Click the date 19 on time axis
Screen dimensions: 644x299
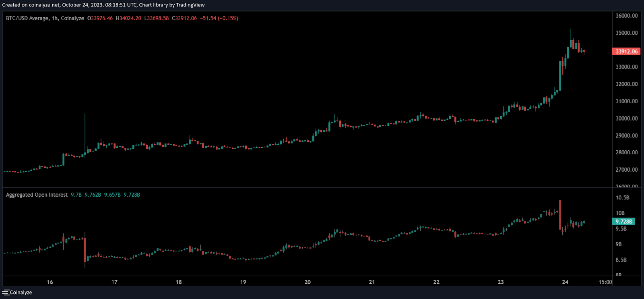243,282
